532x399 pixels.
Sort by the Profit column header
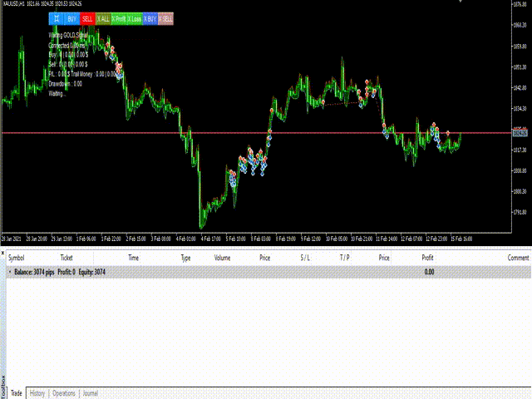[x=427, y=258]
